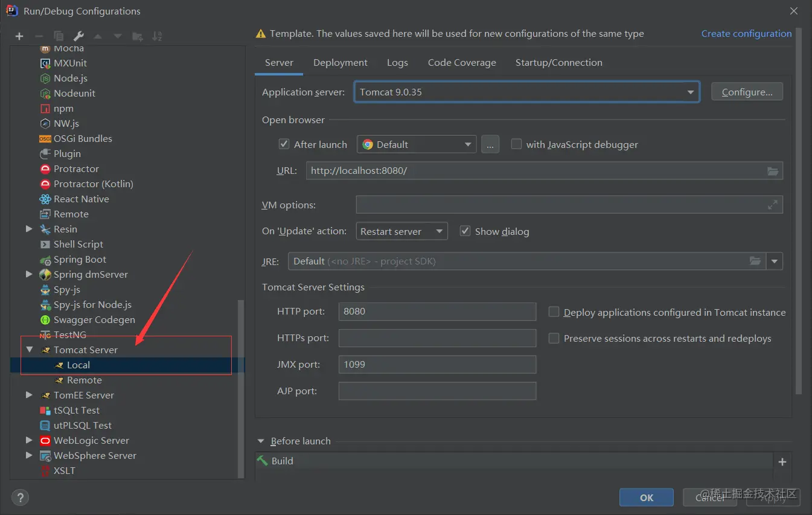Click the browser ellipsis button
The image size is (812, 515).
point(490,144)
